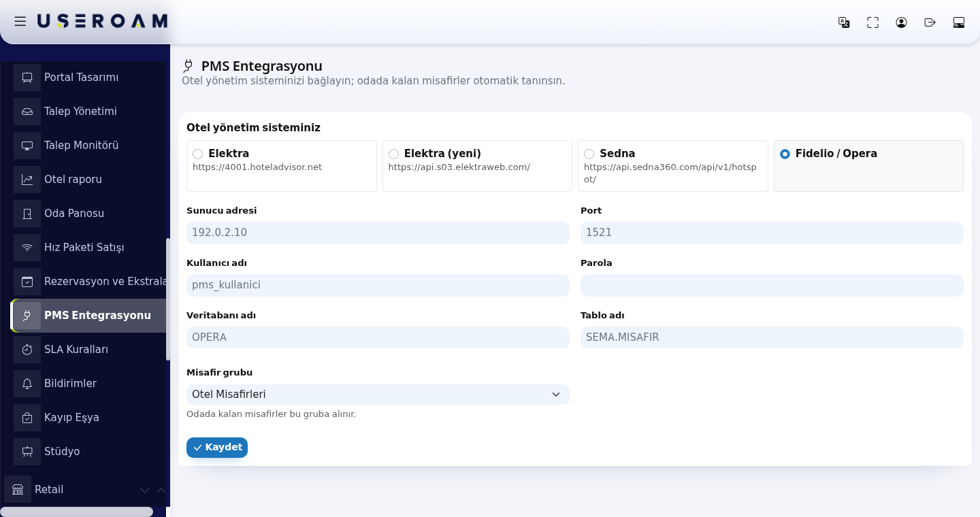Click the Otel raporu chart icon
980x517 pixels.
point(27,180)
